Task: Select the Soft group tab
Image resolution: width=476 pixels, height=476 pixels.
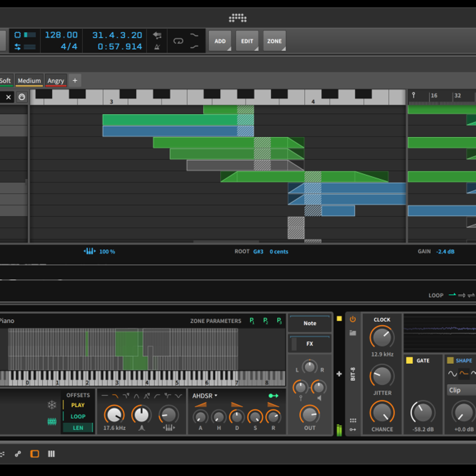Action: click(6, 81)
